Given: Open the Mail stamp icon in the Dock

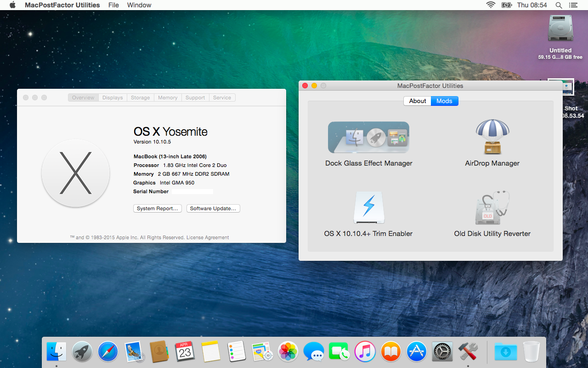Looking at the screenshot, I should pos(134,352).
